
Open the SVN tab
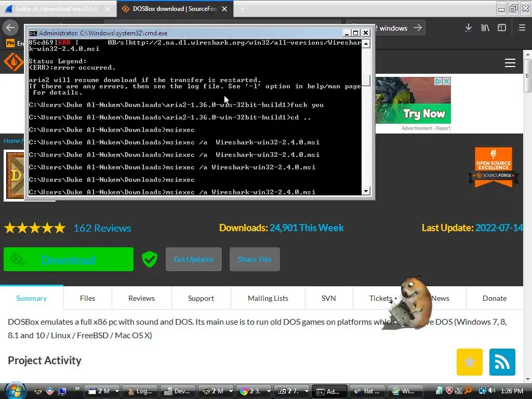(x=328, y=298)
